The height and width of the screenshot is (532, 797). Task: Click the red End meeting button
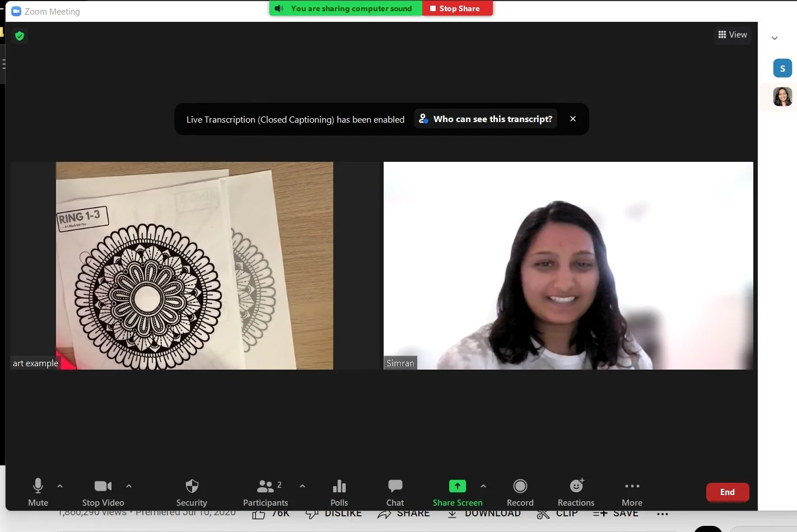pyautogui.click(x=728, y=492)
